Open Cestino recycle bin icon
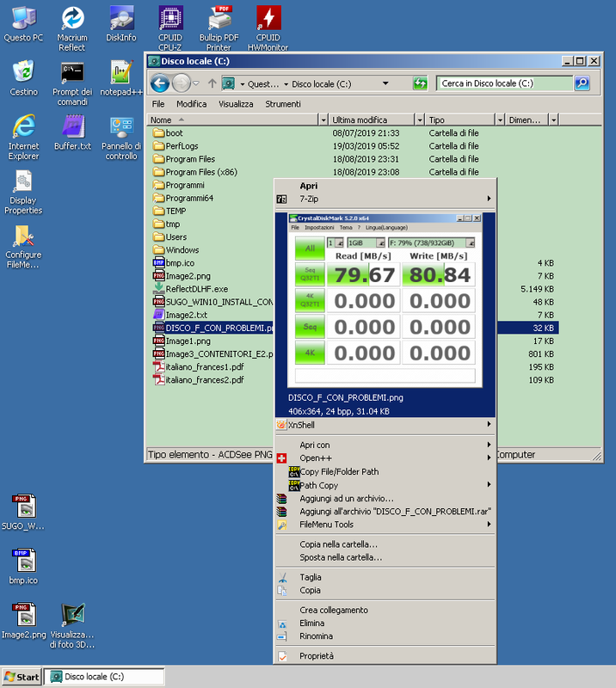 [23, 78]
